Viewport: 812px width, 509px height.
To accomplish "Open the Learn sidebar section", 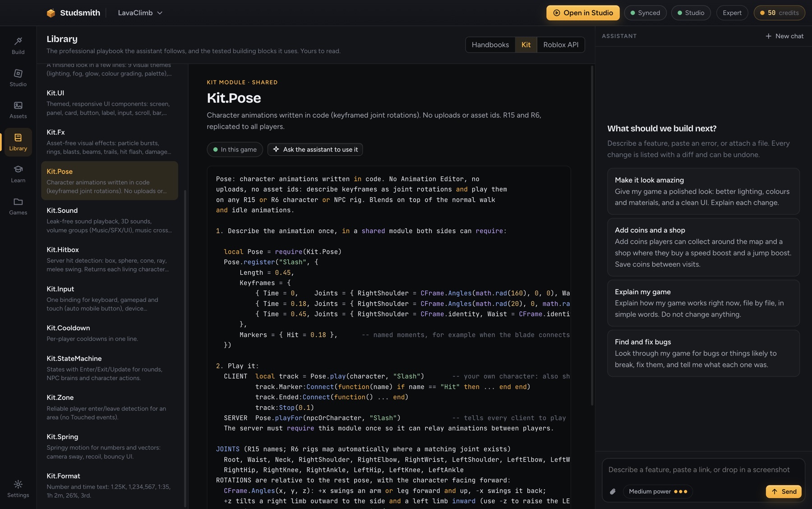I will (x=18, y=174).
